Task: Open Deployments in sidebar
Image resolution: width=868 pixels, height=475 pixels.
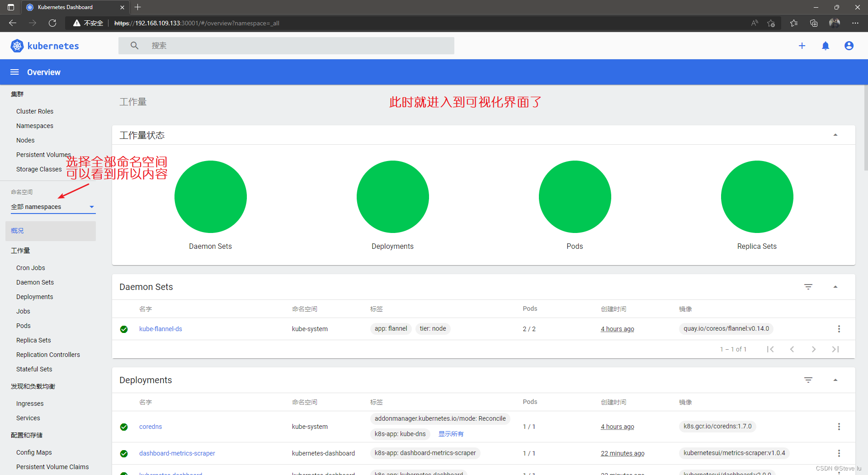Action: coord(35,297)
